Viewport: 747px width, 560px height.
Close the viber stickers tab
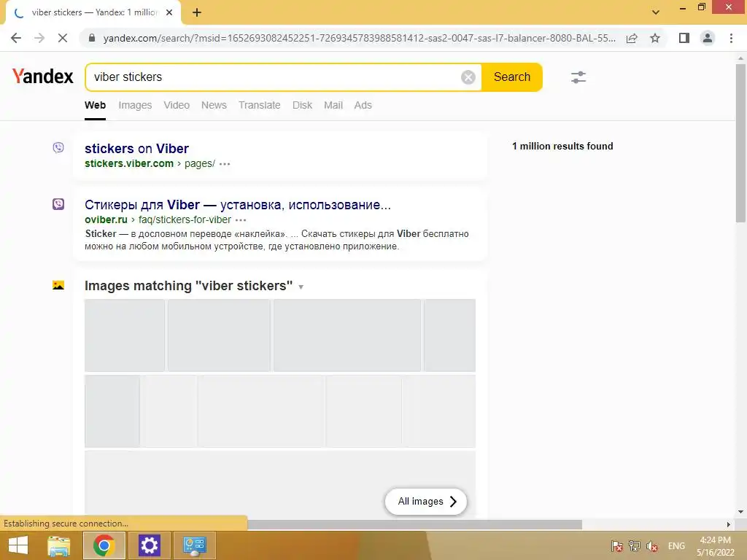(169, 13)
